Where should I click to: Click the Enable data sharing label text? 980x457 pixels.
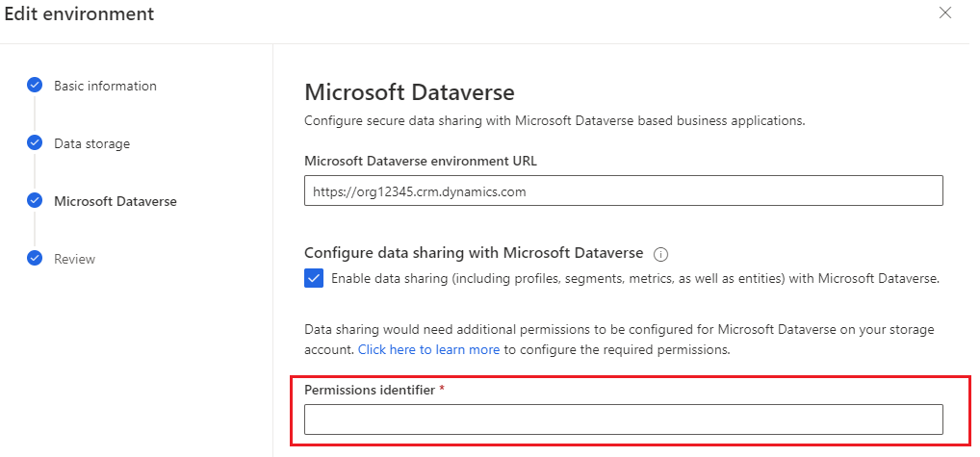point(634,278)
